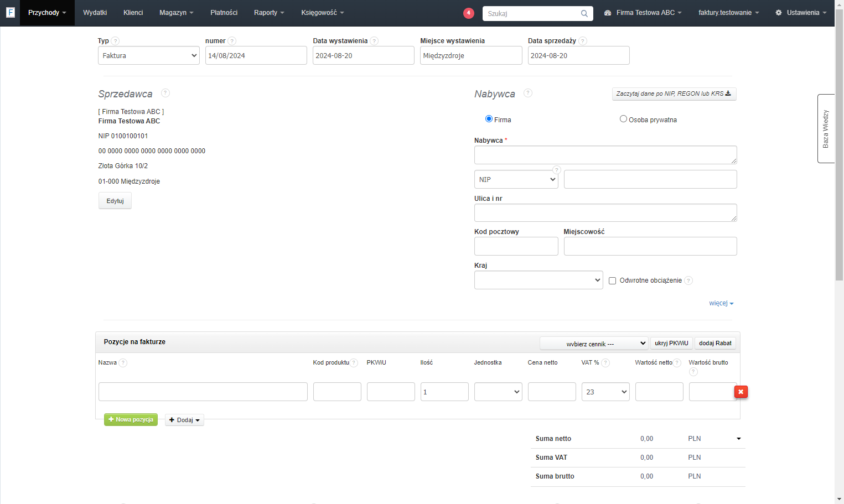Open the notifications badge showing 4
This screenshot has height=504, width=844.
tap(469, 13)
